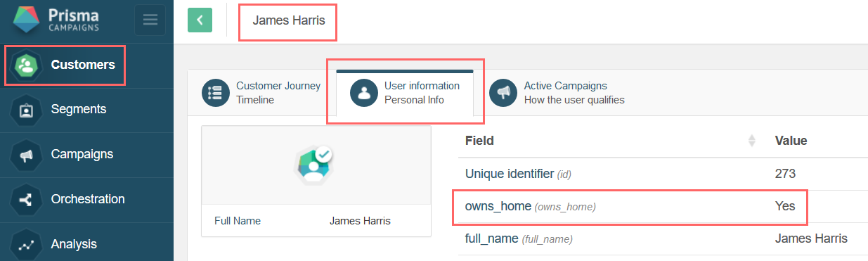
Task: Click the James Harris page title
Action: coord(289,20)
